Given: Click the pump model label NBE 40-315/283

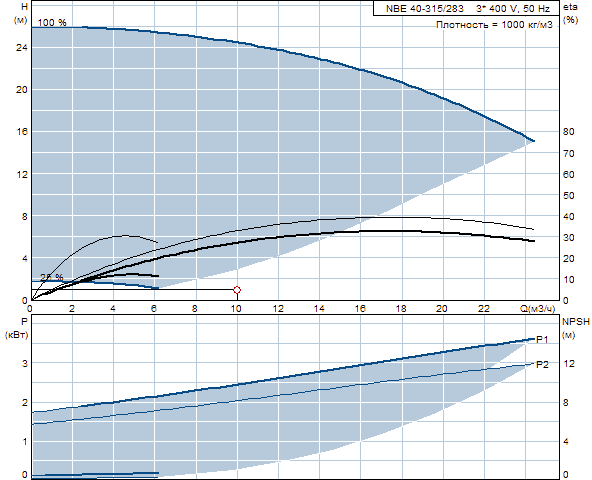Looking at the screenshot, I should point(424,9).
